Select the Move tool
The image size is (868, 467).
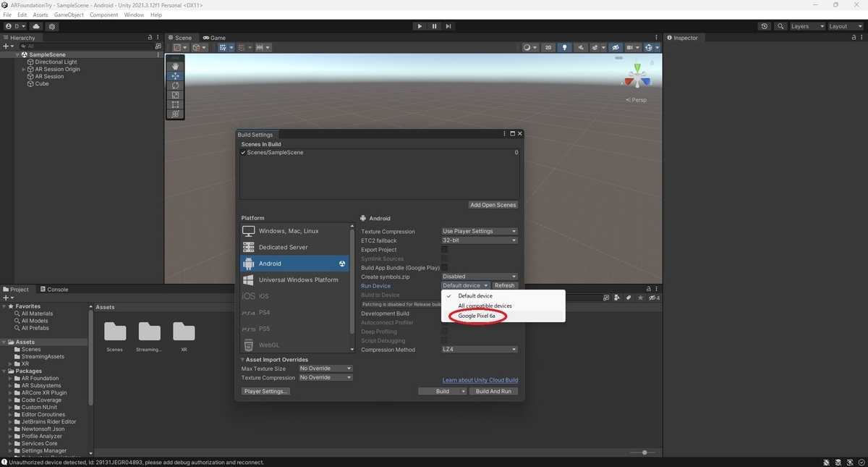175,76
